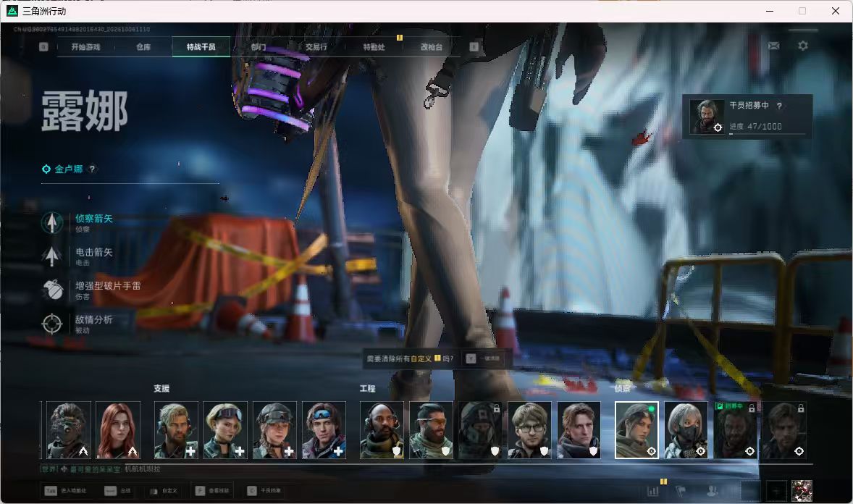Image resolution: width=853 pixels, height=504 pixels.
Task: Open the player avatar in bottom corner
Action: (x=802, y=490)
